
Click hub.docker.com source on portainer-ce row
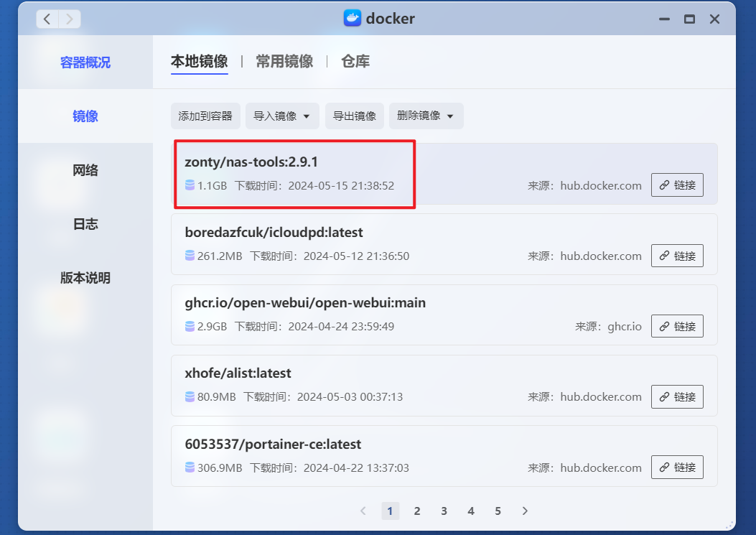coord(601,468)
